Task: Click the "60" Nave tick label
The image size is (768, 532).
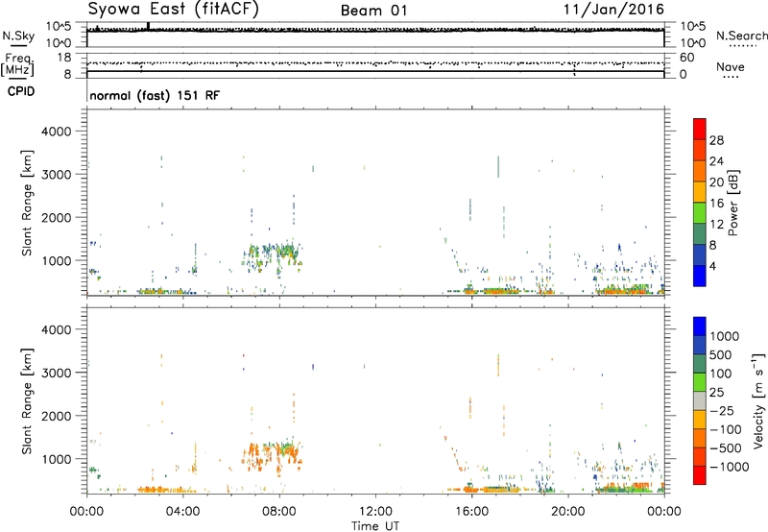Action: (686, 58)
